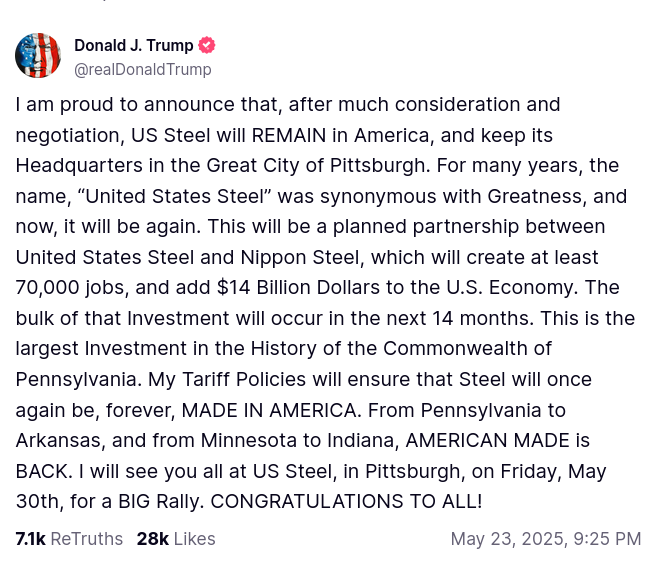This screenshot has height=566, width=653.
Task: Click the verified checkmark badge
Action: click(207, 45)
